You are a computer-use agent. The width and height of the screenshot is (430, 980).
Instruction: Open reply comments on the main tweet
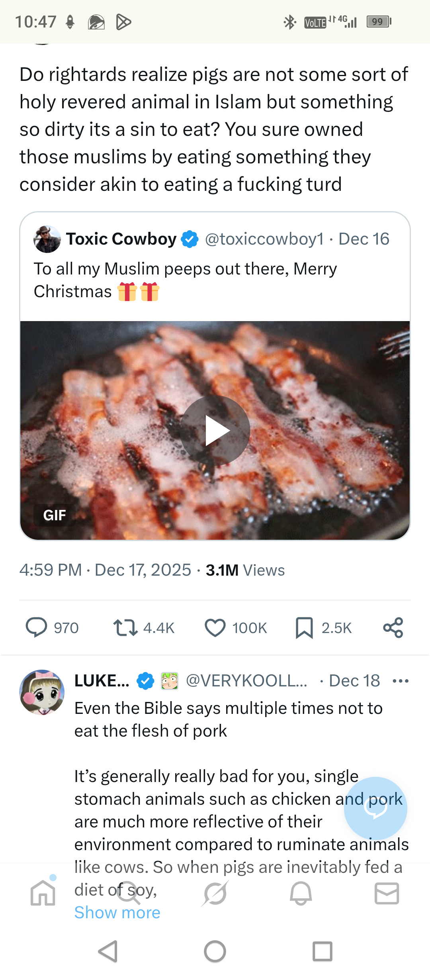(37, 628)
